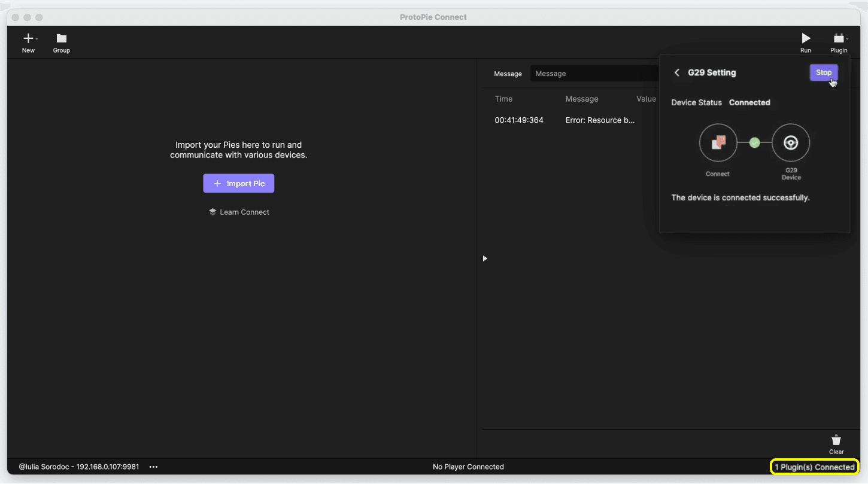This screenshot has width=868, height=484.
Task: Click the Learn Connect stack icon
Action: point(213,211)
